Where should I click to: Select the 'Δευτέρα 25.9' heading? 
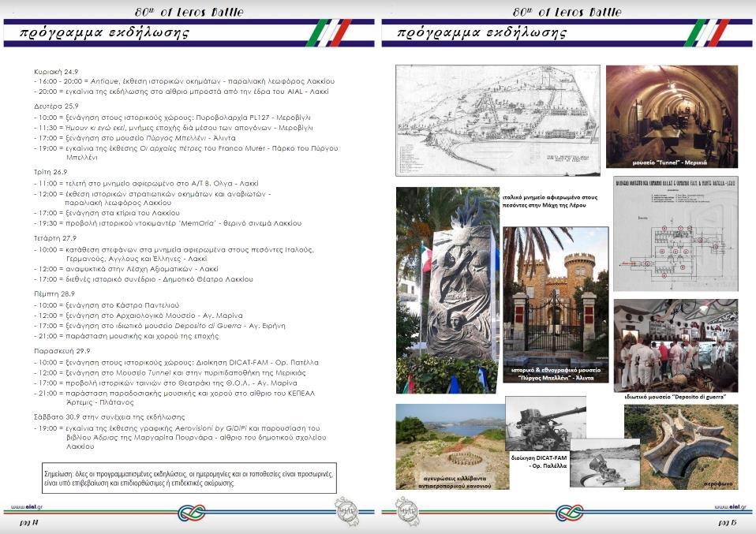56,106
